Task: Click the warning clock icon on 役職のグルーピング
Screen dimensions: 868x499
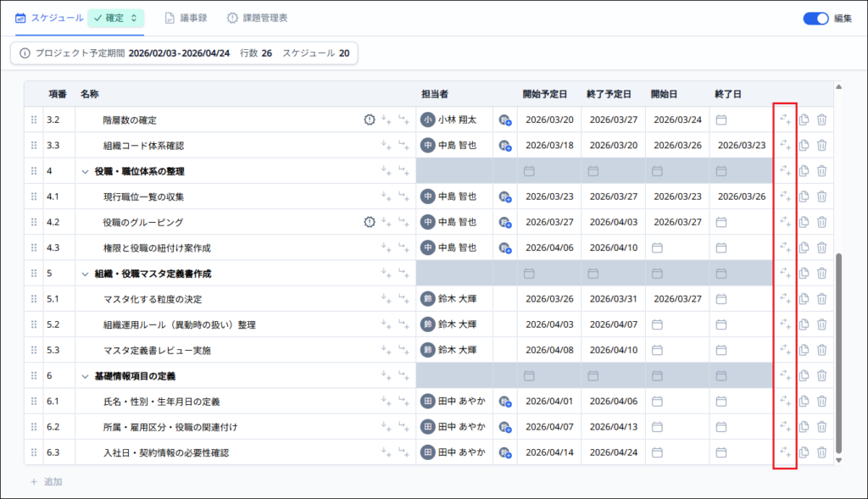Action: point(370,222)
